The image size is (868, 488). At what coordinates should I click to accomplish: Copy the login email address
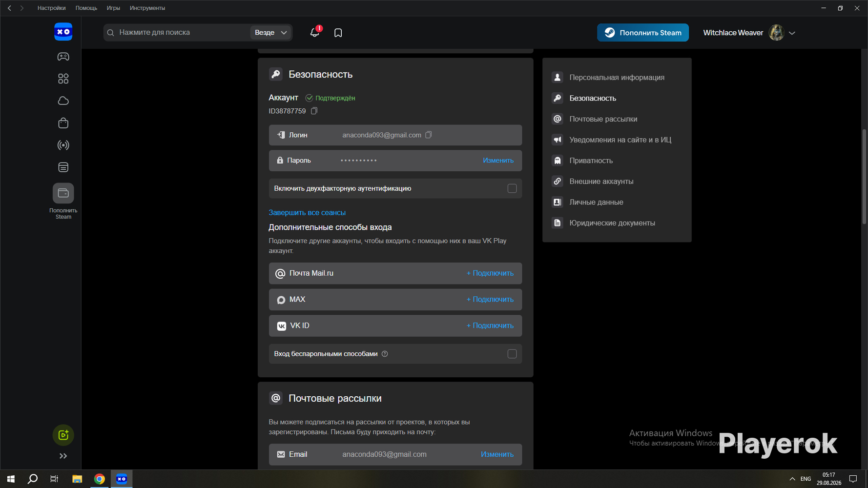[x=429, y=135]
